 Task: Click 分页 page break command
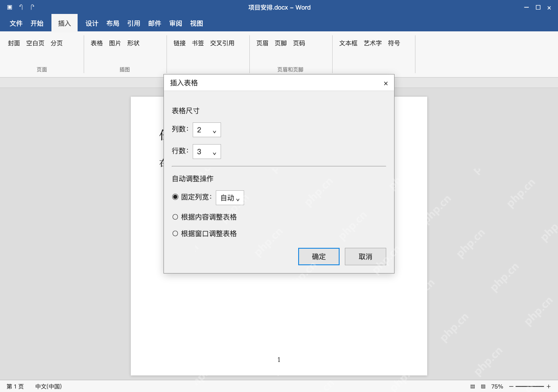click(x=57, y=43)
